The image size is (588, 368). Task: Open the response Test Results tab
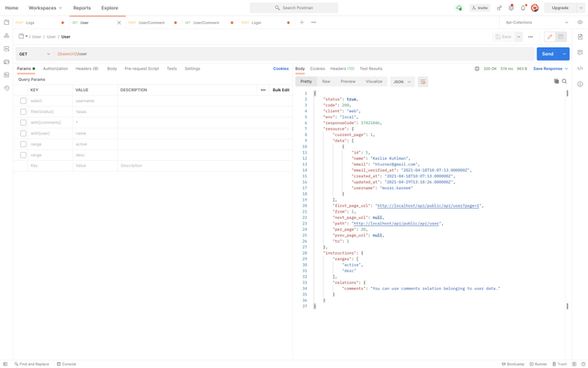click(x=371, y=69)
